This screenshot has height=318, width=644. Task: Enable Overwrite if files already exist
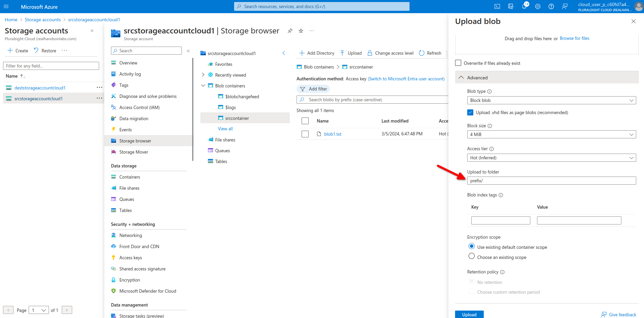click(x=458, y=63)
